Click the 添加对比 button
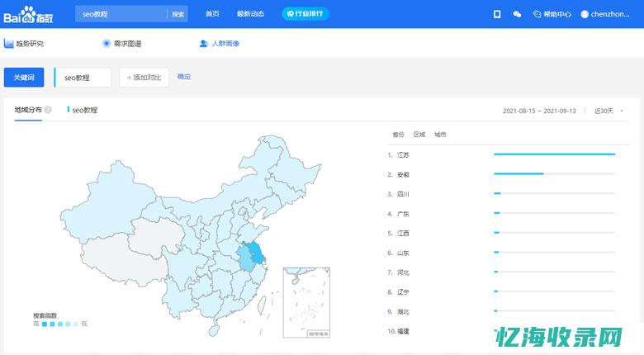This screenshot has height=355, width=644. coord(144,78)
